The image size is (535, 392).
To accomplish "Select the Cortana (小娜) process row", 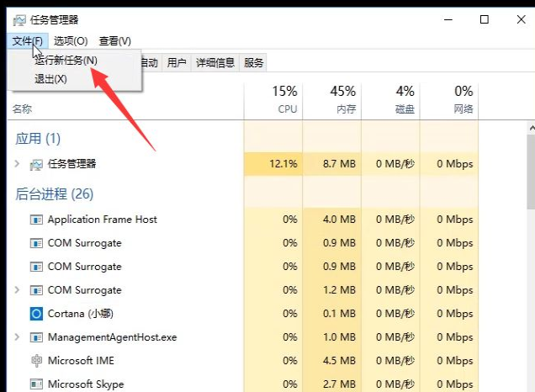I will 242,314.
